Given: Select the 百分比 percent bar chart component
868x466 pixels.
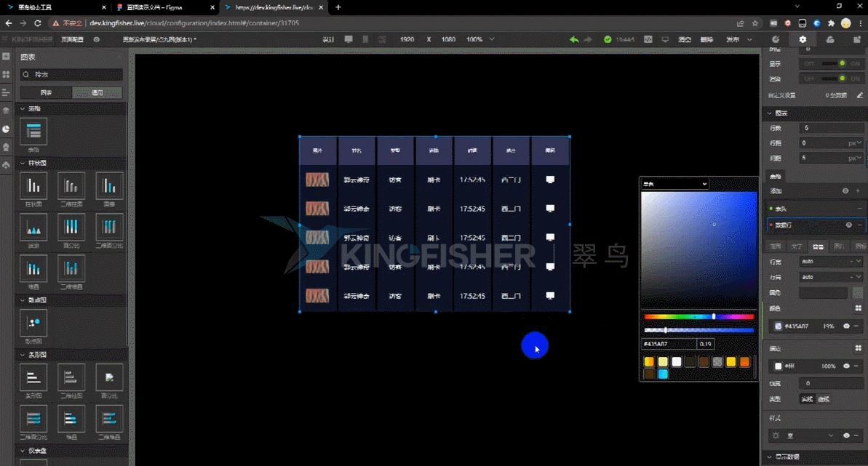Looking at the screenshot, I should [x=71, y=227].
